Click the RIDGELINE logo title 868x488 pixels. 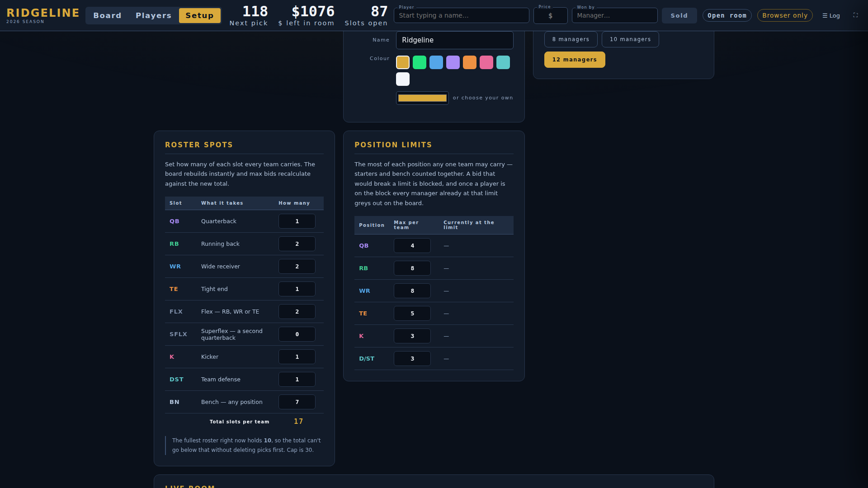[43, 13]
